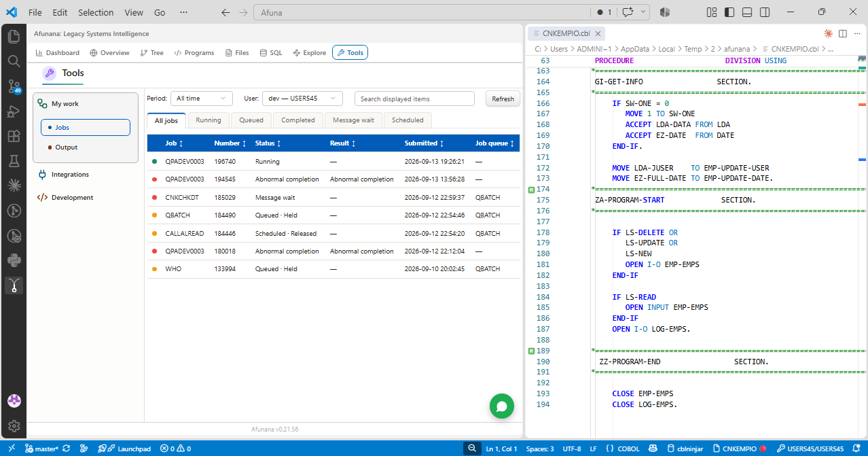868x456 pixels.
Task: Switch to the Completed jobs tab
Action: tap(298, 120)
